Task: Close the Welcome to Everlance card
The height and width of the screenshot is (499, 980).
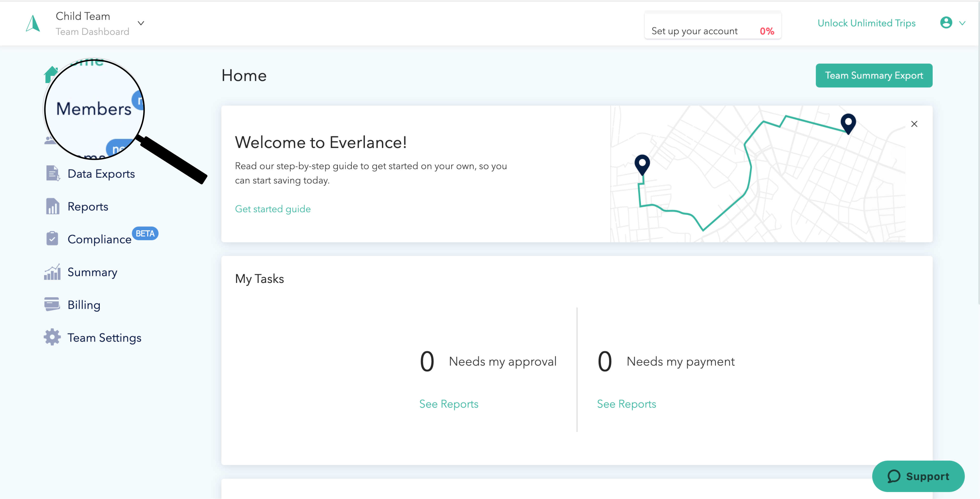Action: 914,124
